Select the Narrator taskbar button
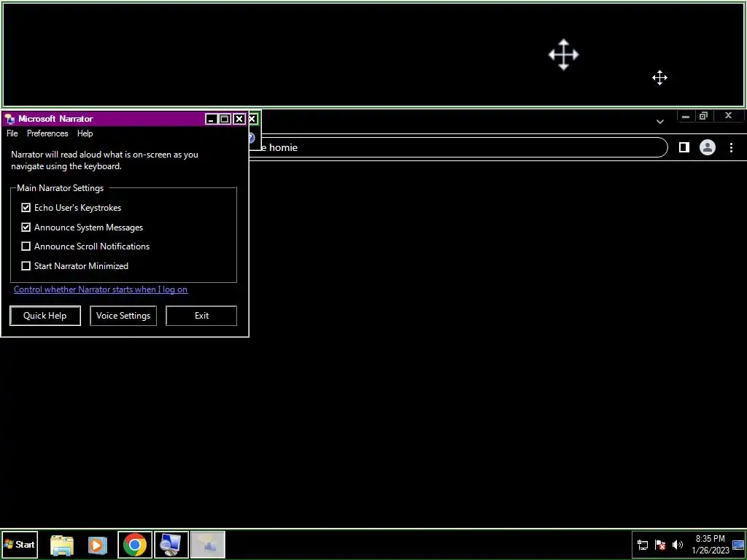The image size is (747, 560). [x=208, y=545]
